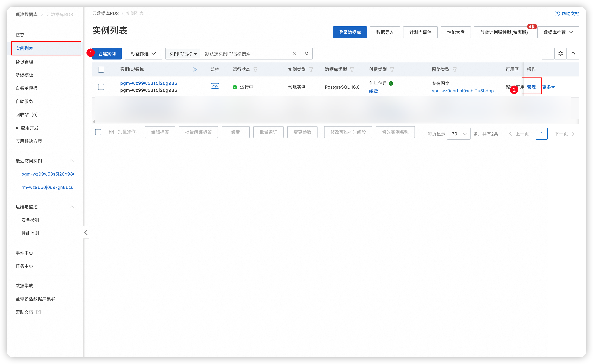Open table column settings gear icon
This screenshot has height=364, width=593.
pyautogui.click(x=560, y=54)
